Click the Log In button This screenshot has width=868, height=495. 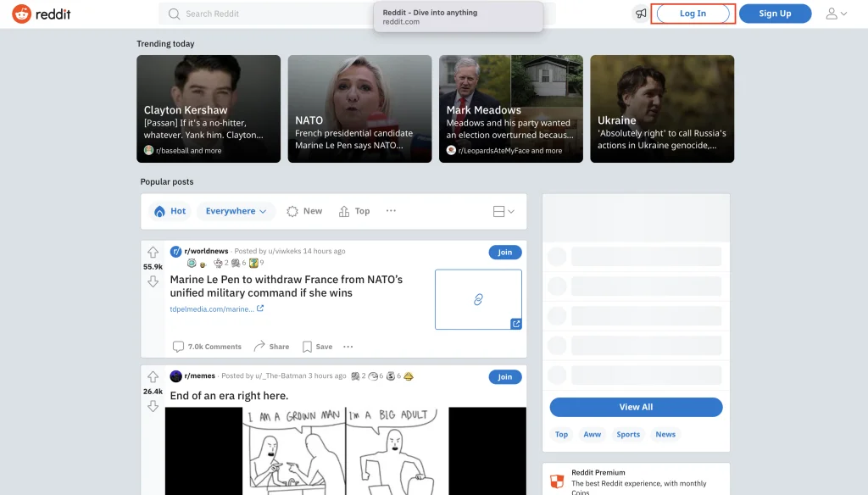[x=693, y=14]
